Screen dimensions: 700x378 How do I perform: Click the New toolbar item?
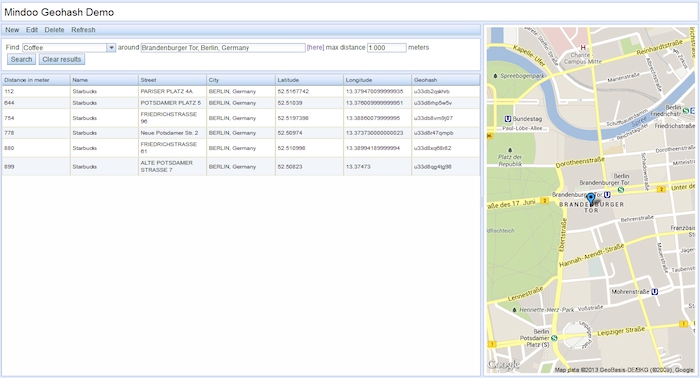coord(12,30)
